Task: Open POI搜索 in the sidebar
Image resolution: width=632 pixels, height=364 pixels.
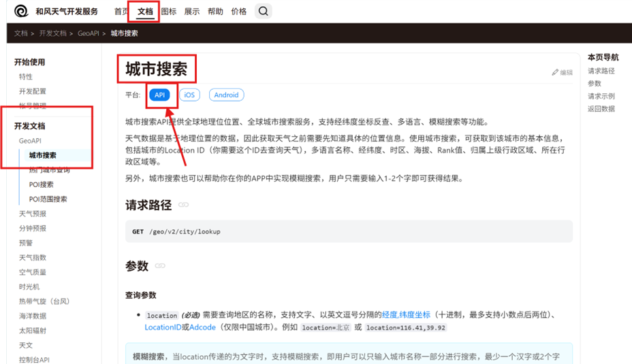Action: point(41,184)
